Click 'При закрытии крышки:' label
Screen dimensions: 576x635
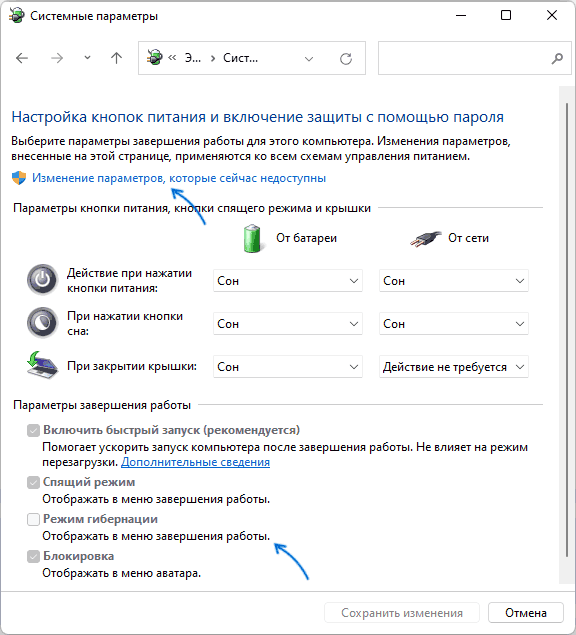coord(132,366)
